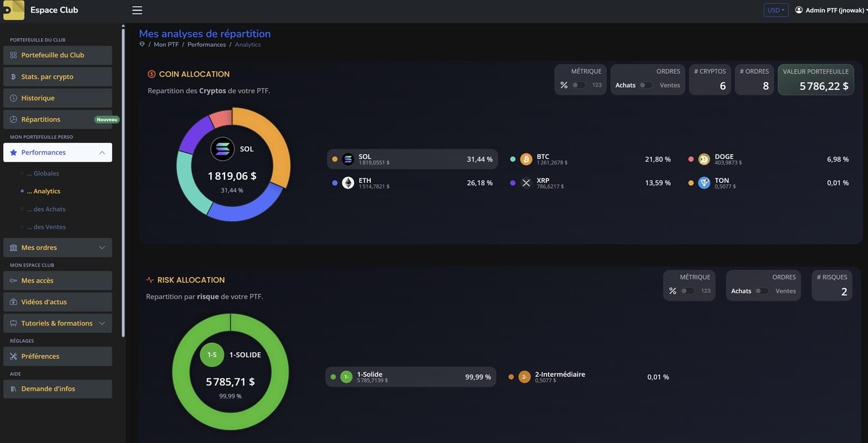Select the 1-Solide risk row
868x443 pixels.
[x=411, y=377]
